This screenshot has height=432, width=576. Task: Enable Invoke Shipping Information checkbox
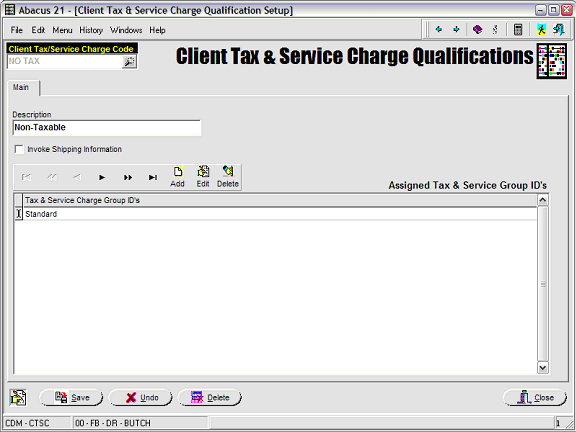(19, 149)
